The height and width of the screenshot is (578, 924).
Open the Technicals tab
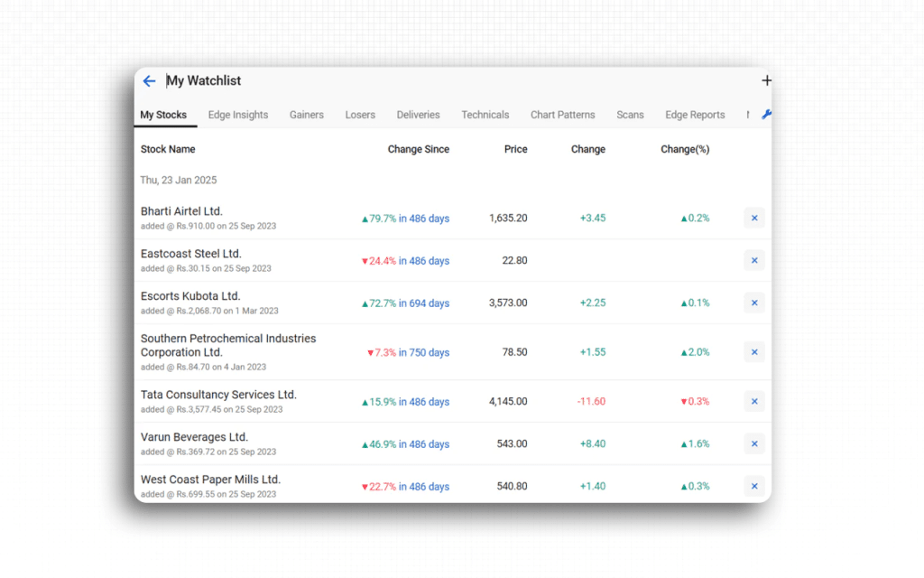(x=485, y=115)
